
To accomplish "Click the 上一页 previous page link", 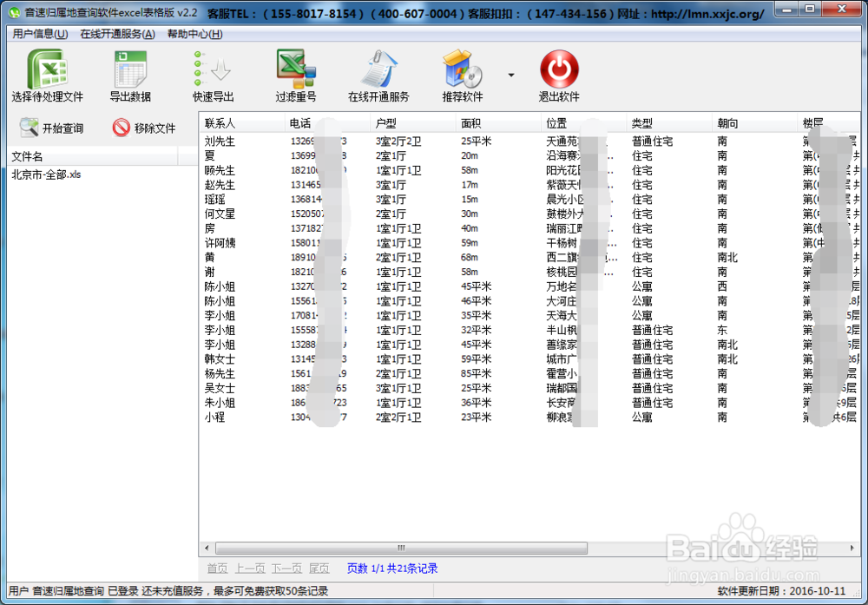I will point(250,569).
